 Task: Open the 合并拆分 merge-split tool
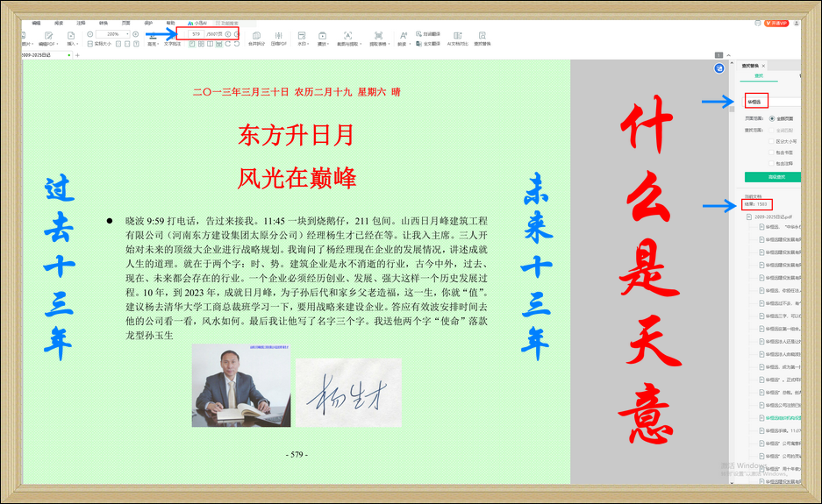256,38
